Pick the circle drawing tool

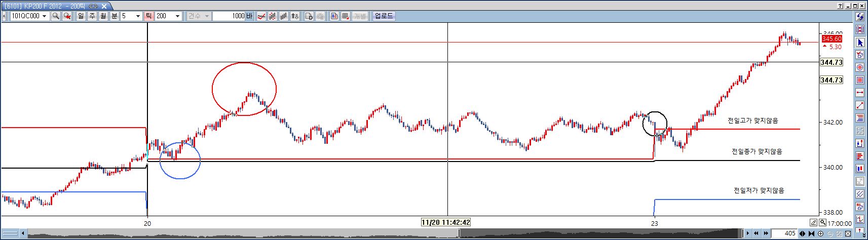click(x=860, y=67)
